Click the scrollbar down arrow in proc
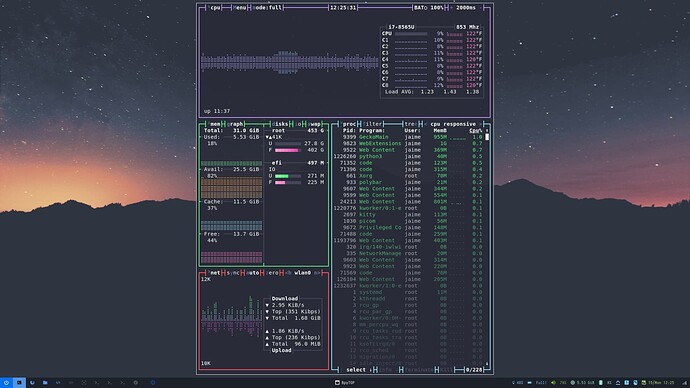Image resolution: width=690 pixels, height=388 pixels. pyautogui.click(x=487, y=364)
